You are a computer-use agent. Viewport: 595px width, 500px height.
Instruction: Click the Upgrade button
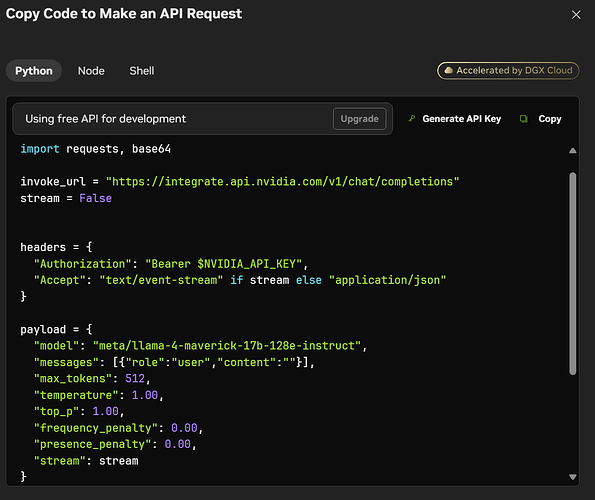tap(359, 119)
